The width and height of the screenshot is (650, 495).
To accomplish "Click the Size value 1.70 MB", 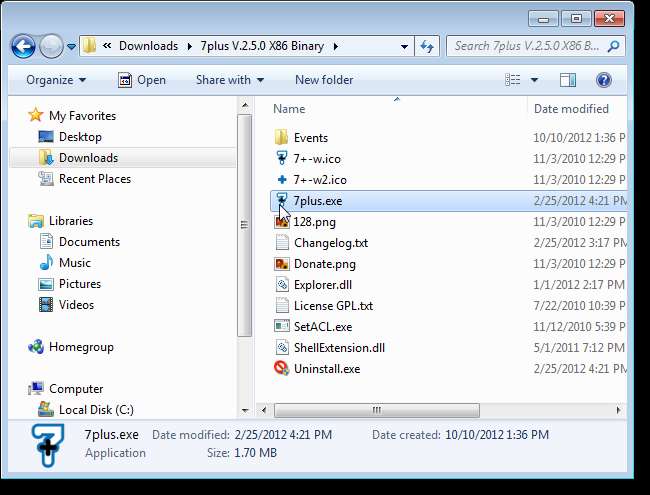I will [x=255, y=452].
